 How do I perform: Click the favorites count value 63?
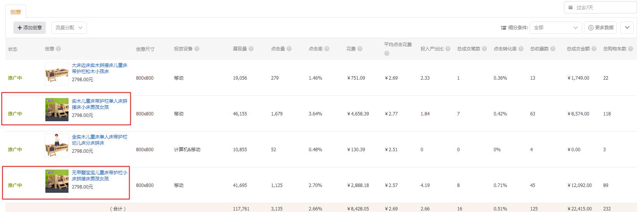[533, 114]
